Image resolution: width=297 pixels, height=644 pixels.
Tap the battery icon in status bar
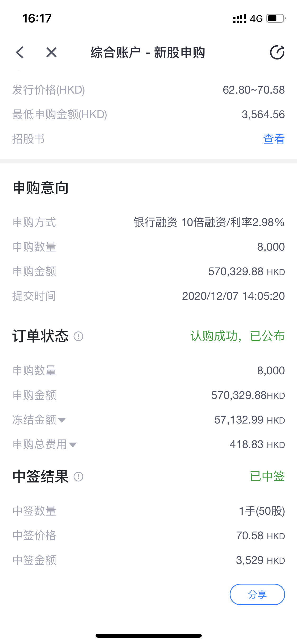point(276,19)
